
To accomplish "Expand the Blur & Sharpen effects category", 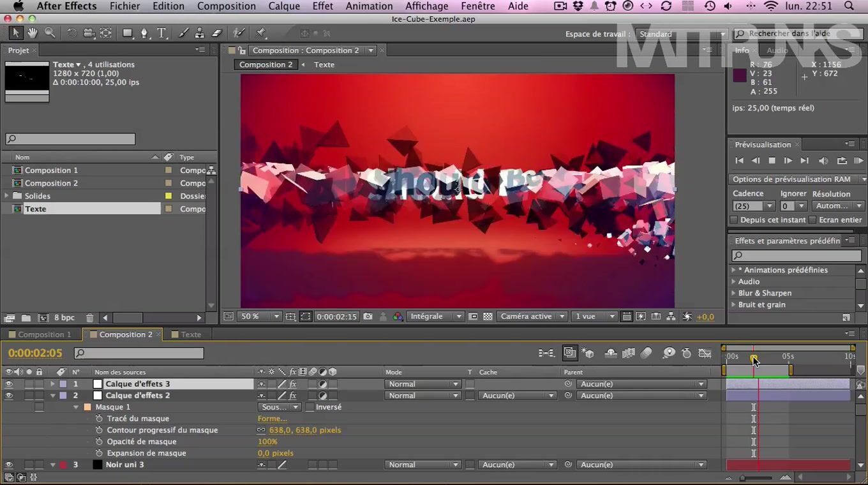I will (x=733, y=294).
